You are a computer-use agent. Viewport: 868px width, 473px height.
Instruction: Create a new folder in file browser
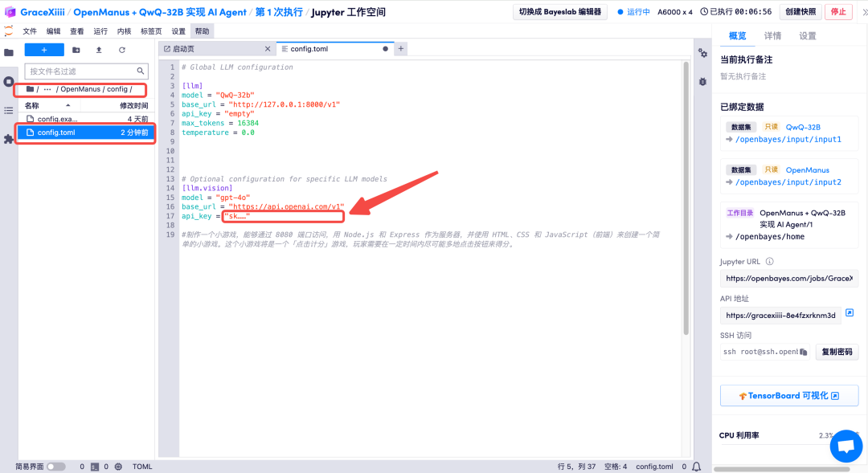(x=76, y=50)
